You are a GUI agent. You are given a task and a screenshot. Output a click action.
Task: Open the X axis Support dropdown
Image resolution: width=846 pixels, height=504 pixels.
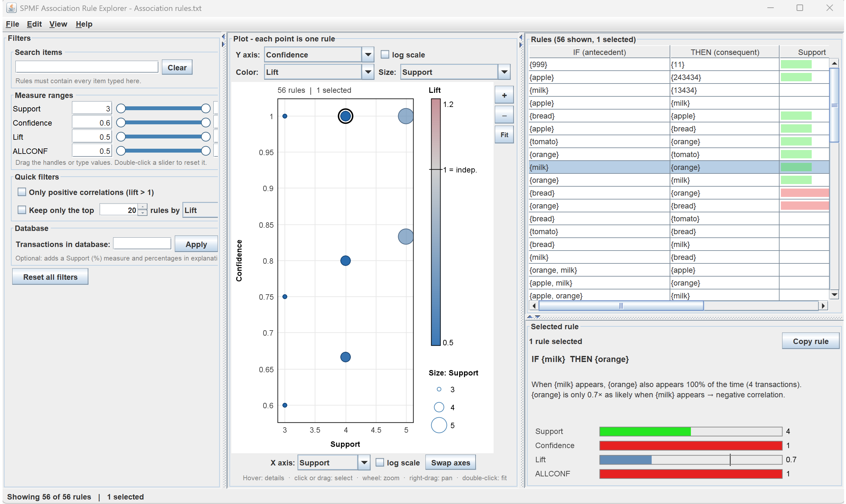pos(334,463)
